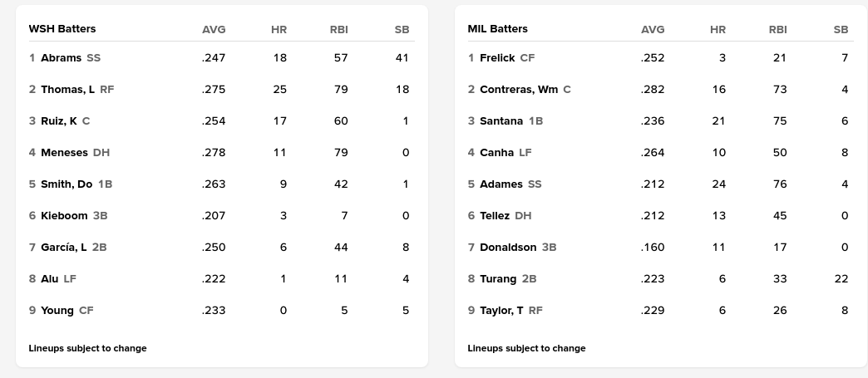Select Ruiz, K catcher name

click(x=58, y=121)
